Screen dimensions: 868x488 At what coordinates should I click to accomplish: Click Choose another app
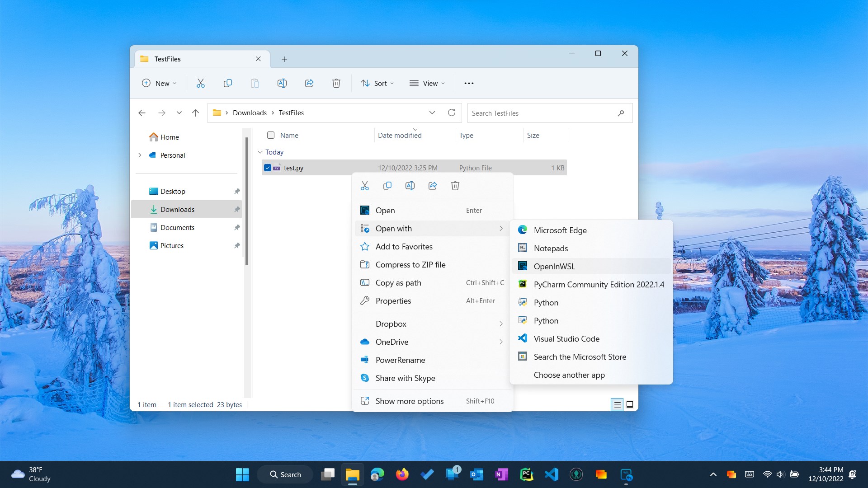pyautogui.click(x=569, y=375)
